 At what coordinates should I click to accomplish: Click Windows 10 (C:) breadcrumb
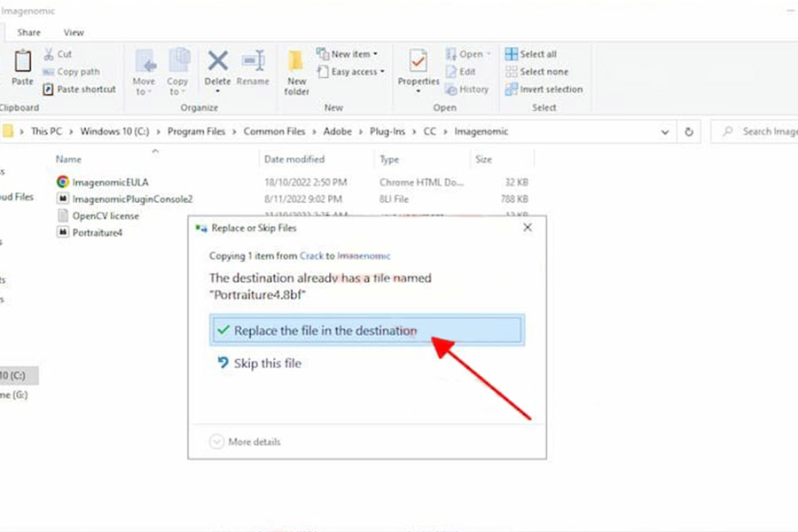114,131
